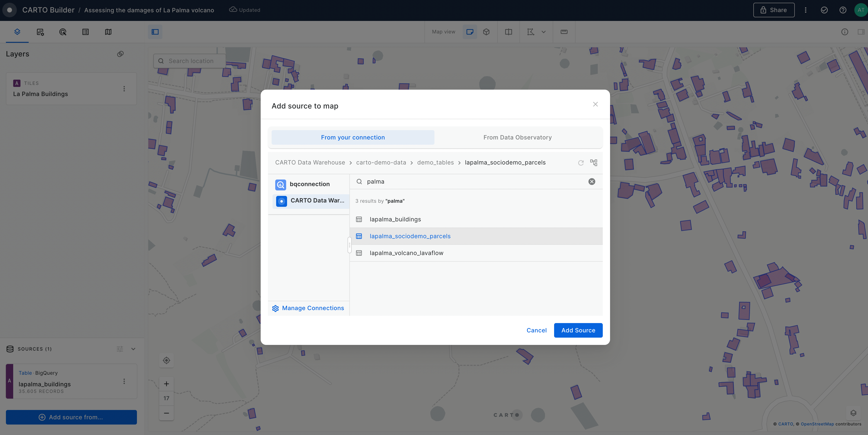Open the OpenStreetMap attribution link
The image size is (868, 435).
click(x=817, y=424)
